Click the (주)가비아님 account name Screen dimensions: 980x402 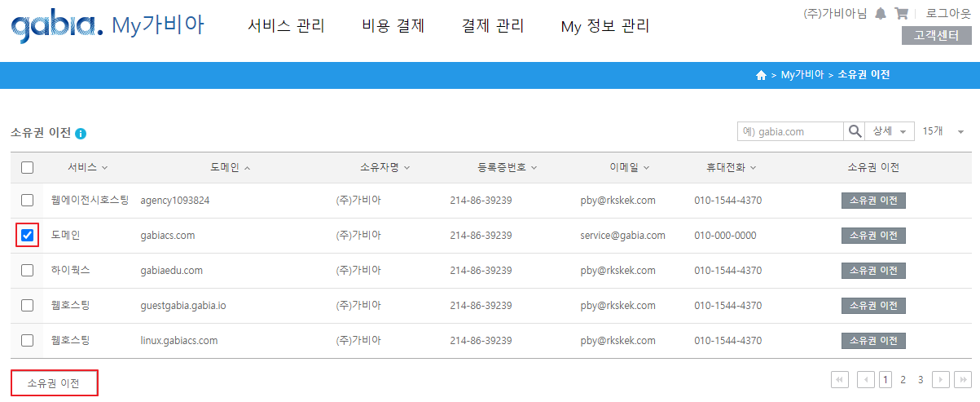pyautogui.click(x=835, y=14)
